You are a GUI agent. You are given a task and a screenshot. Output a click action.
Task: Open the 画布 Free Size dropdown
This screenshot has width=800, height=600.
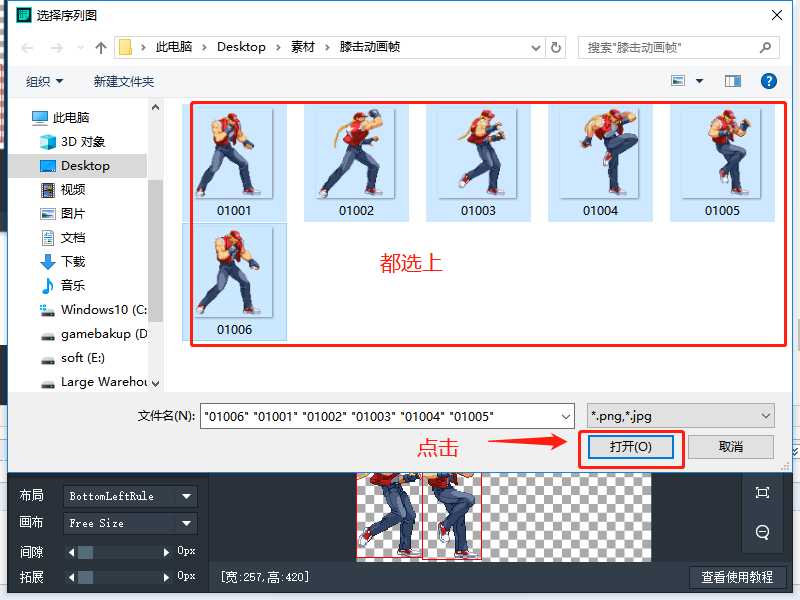pos(130,523)
